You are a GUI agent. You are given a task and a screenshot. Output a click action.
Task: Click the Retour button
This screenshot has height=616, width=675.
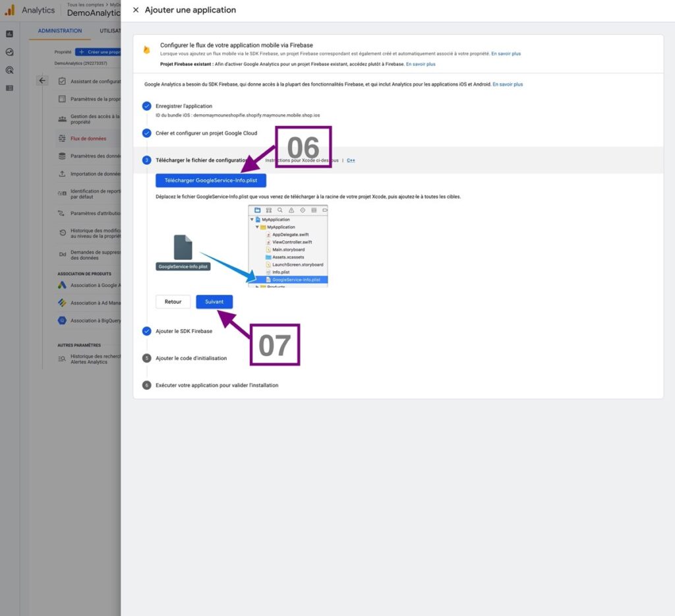[173, 301]
